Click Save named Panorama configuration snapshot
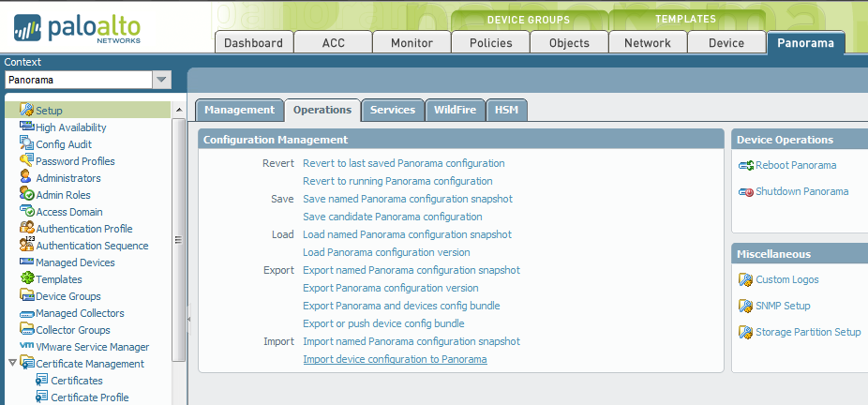Screen dimensions: 868x405 click(408, 199)
